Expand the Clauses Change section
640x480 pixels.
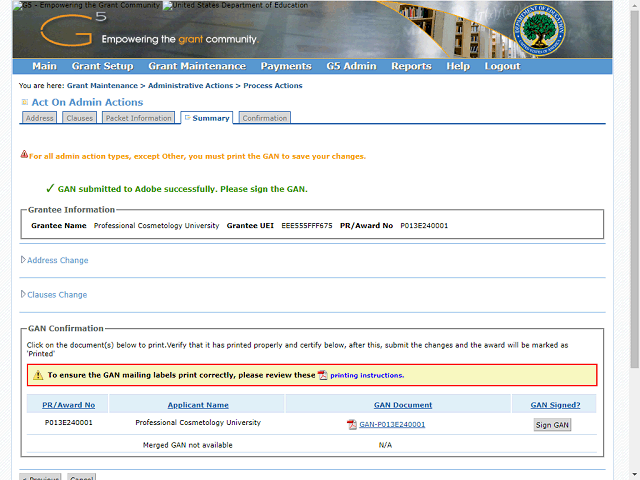point(54,294)
